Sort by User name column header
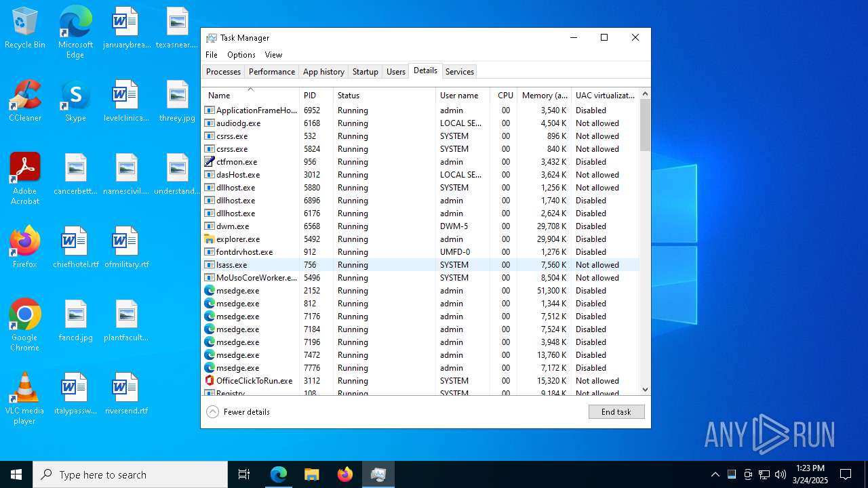The height and width of the screenshot is (488, 868). click(x=462, y=96)
